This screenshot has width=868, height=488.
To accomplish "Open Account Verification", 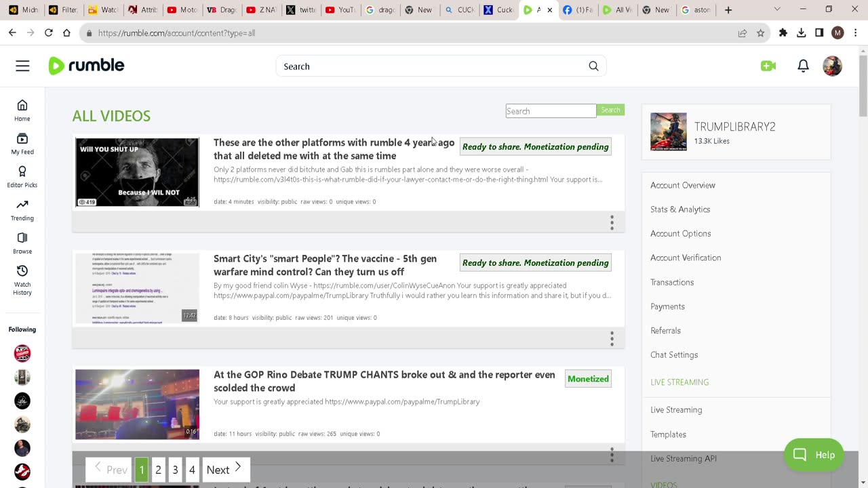I will 686,258.
